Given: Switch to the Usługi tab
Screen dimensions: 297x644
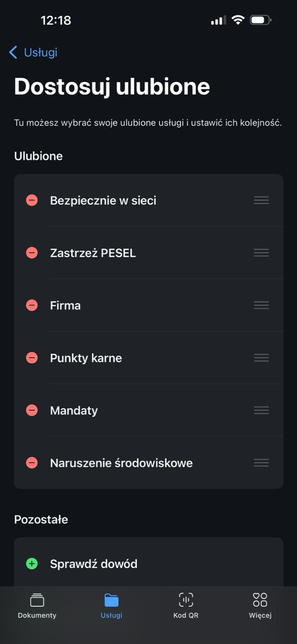Looking at the screenshot, I should pyautogui.click(x=111, y=606).
